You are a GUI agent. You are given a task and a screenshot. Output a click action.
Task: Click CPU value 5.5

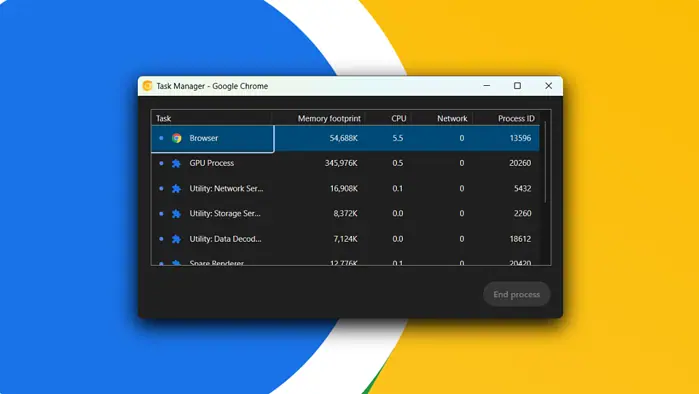pos(398,138)
